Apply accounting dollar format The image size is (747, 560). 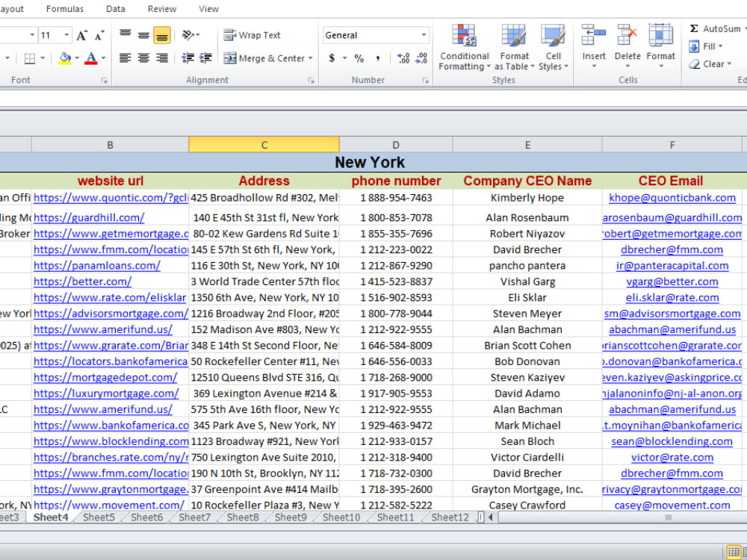coord(332,58)
